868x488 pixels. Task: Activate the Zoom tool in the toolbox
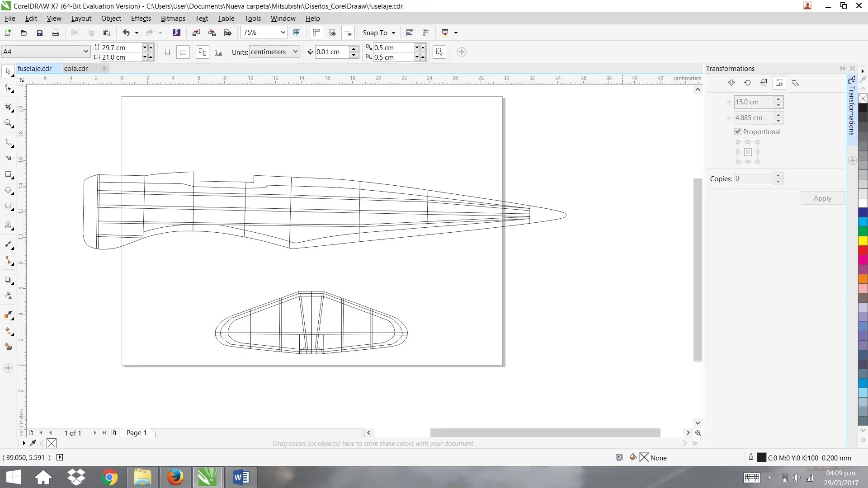8,123
